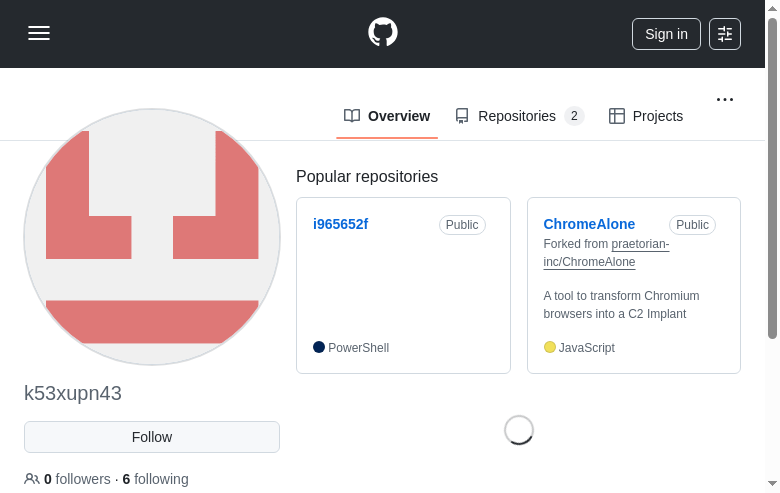Click the k53xupn43 profile avatar
Viewport: 780px width, 493px height.
tap(152, 237)
